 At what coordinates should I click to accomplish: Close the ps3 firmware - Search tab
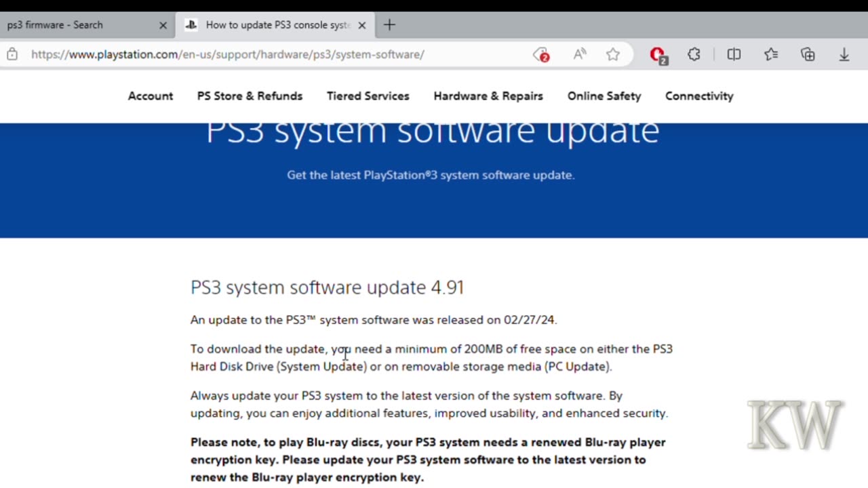[163, 25]
